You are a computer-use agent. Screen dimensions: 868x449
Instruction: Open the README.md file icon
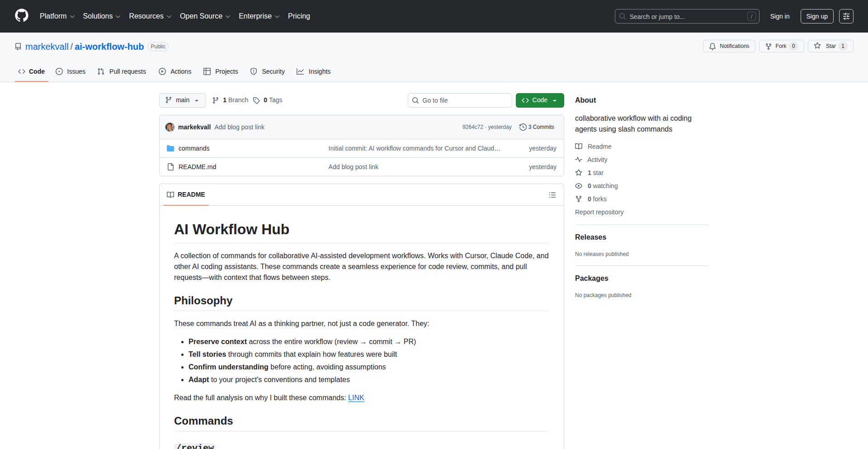[x=170, y=167]
